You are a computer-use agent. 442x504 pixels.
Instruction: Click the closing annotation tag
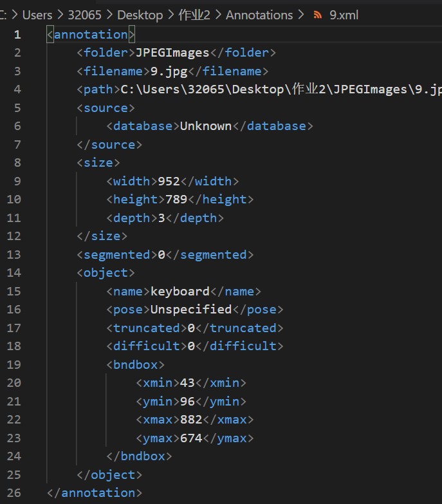[95, 492]
